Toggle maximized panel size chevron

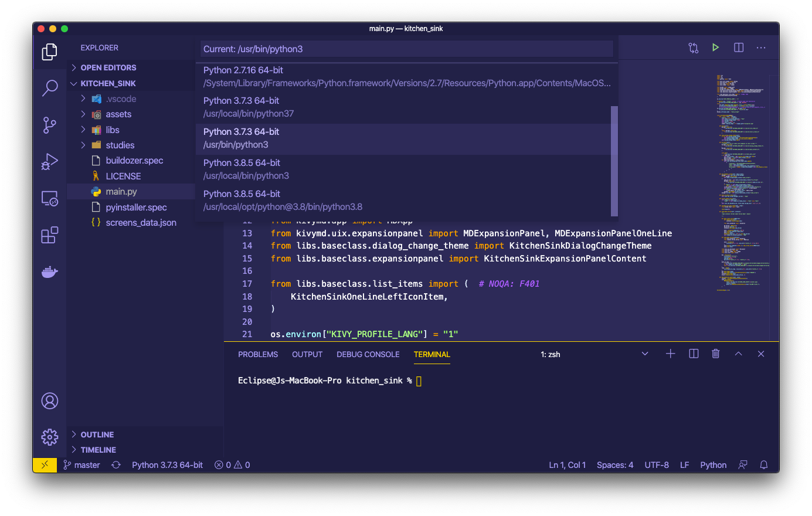coord(738,354)
